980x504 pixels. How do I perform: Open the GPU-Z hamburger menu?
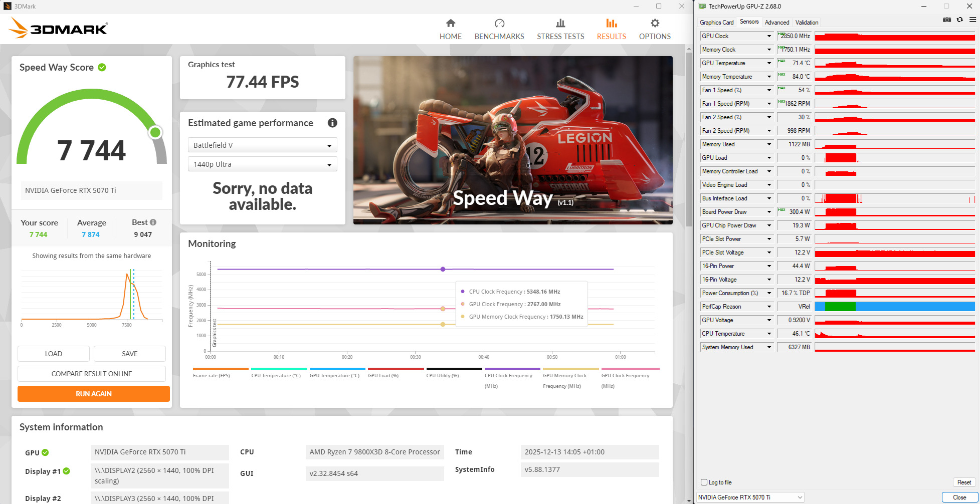[972, 20]
